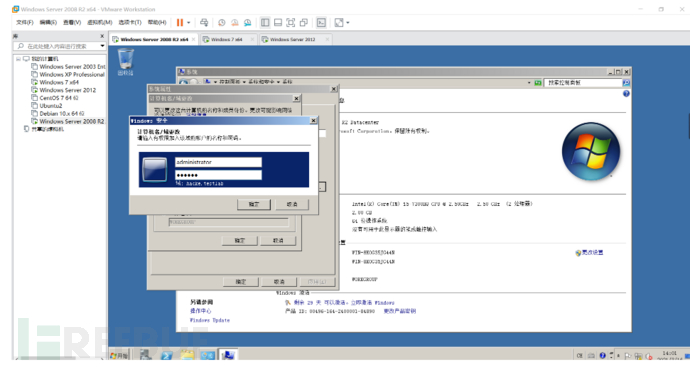Confirm credentials with 确定 in Windows 安全 dialog
The height and width of the screenshot is (367, 690).
point(254,205)
